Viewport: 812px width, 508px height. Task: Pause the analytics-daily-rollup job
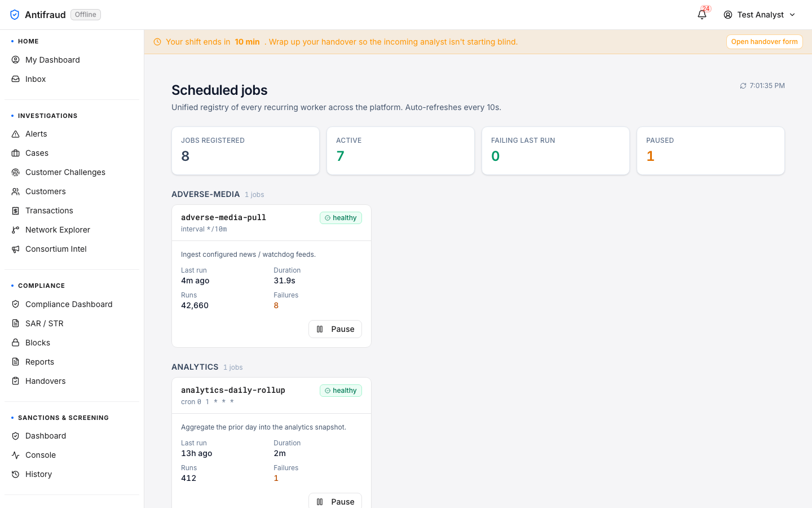point(335,501)
